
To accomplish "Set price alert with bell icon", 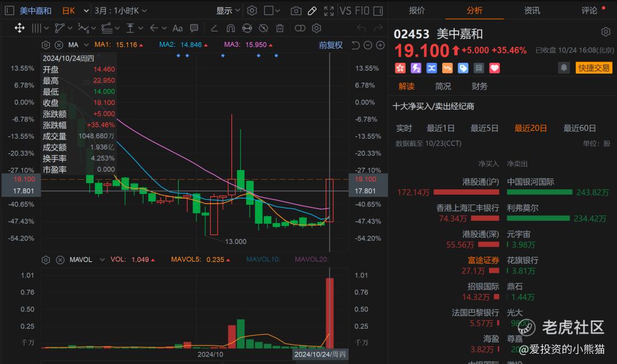I will [x=564, y=68].
